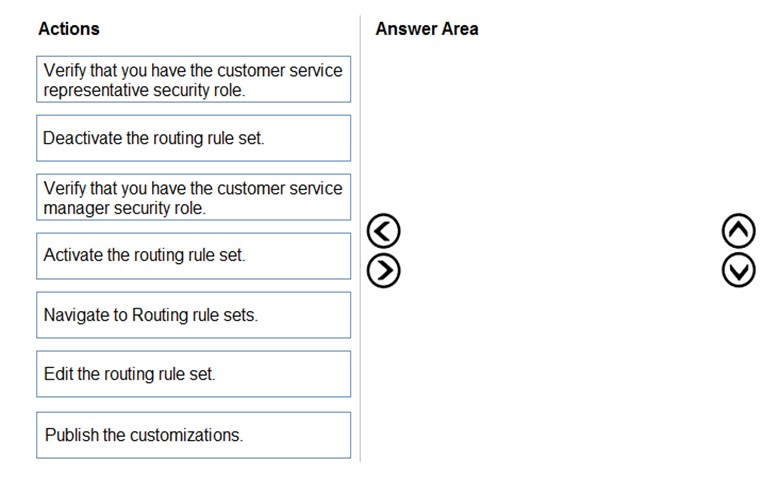This screenshot has width=763, height=487.
Task: Select the customer service representative role action
Action: (194, 80)
